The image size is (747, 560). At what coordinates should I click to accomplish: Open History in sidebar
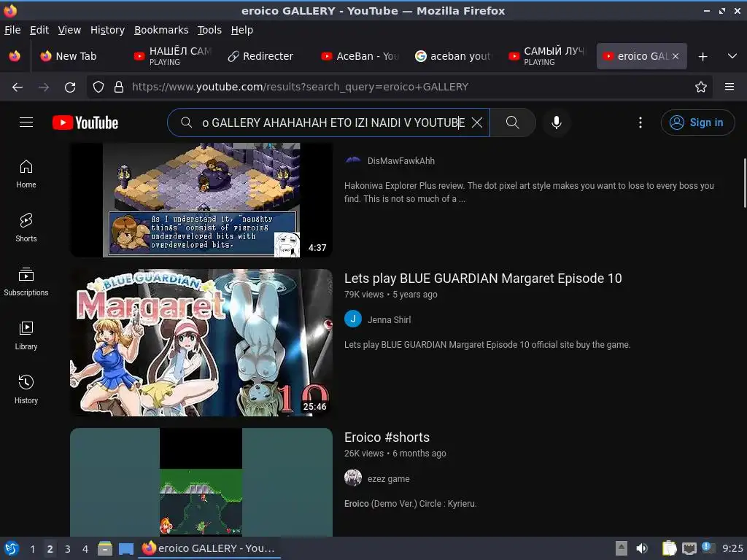click(26, 389)
